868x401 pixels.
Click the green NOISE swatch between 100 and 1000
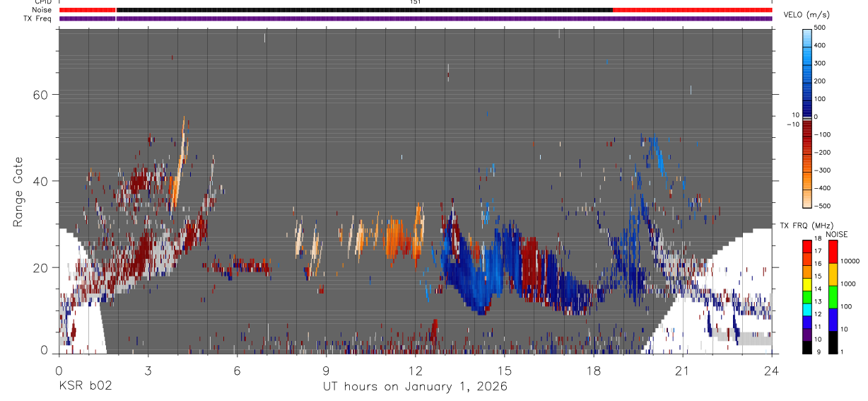click(x=833, y=297)
